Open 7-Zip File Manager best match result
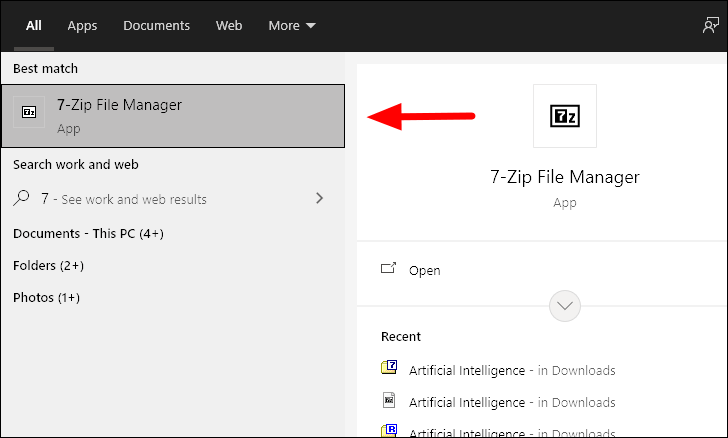The image size is (728, 438). click(x=173, y=116)
